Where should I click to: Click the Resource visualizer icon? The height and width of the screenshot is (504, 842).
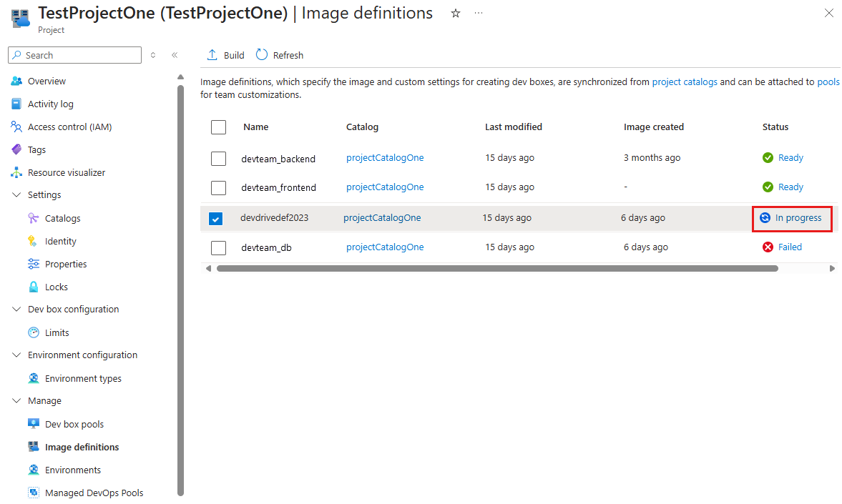[16, 172]
